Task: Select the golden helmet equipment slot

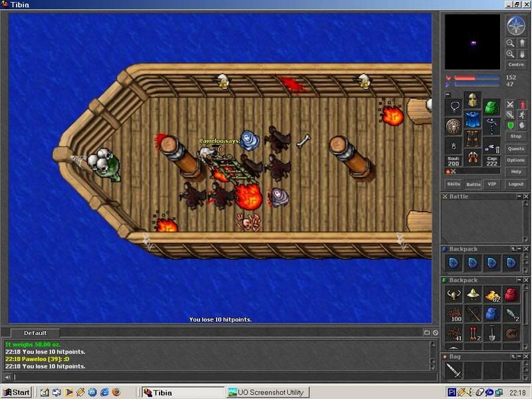Action: pyautogui.click(x=472, y=100)
